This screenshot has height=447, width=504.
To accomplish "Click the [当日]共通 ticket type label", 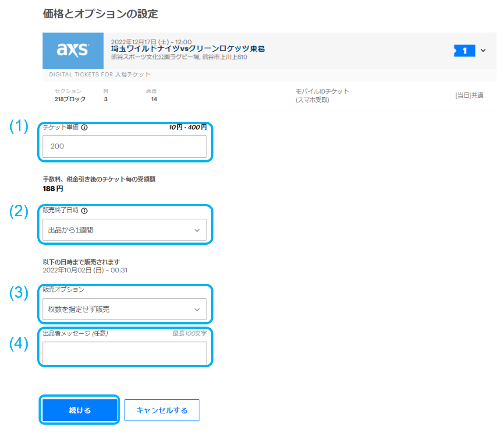I will coord(469,95).
